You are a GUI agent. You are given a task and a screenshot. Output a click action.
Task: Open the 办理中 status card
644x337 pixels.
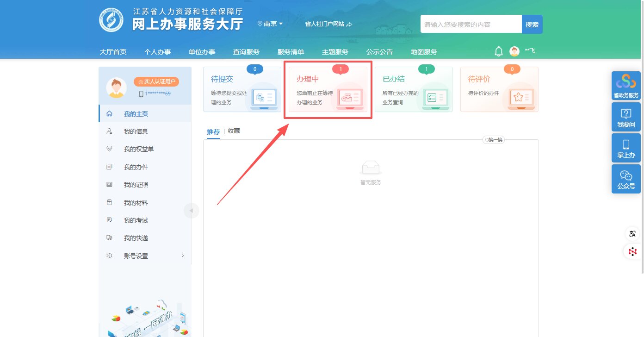[x=328, y=89]
